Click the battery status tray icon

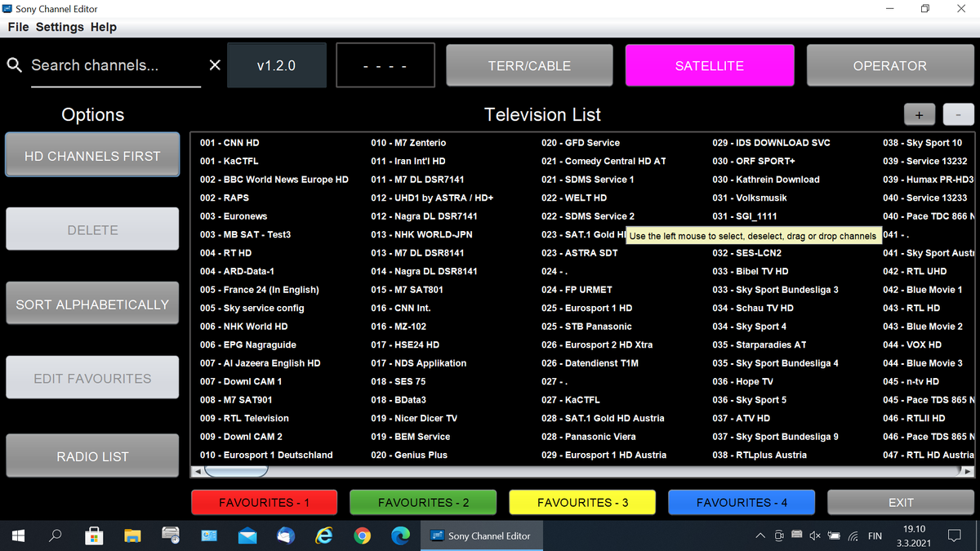click(x=833, y=536)
